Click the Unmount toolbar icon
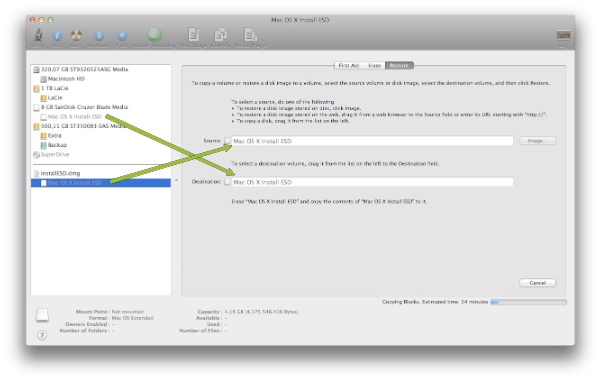 (x=99, y=36)
